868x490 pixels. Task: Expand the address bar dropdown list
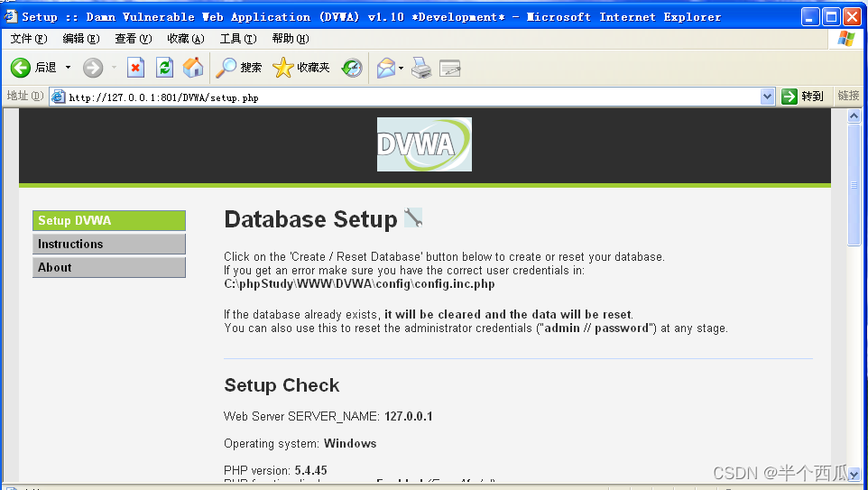[767, 97]
